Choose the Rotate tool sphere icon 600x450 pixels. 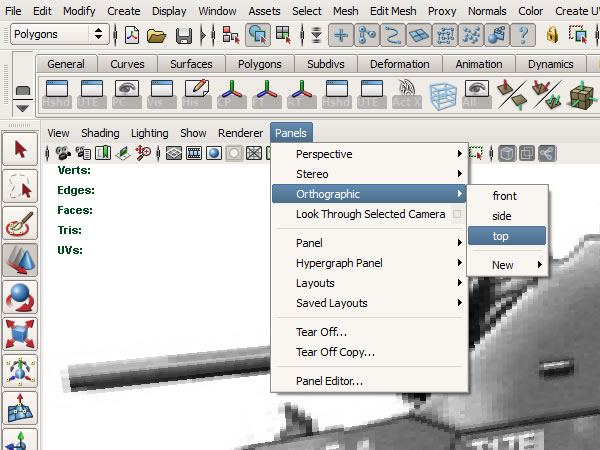pyautogui.click(x=20, y=298)
